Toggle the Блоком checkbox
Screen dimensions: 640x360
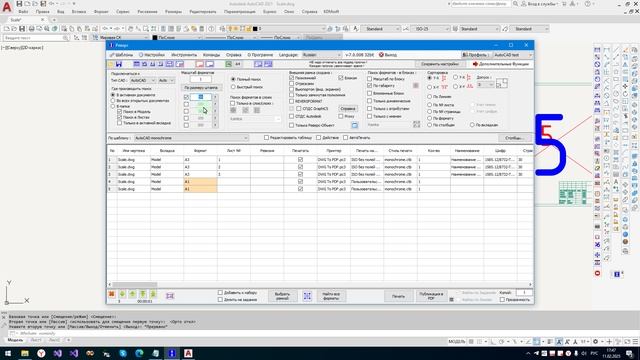(341, 78)
